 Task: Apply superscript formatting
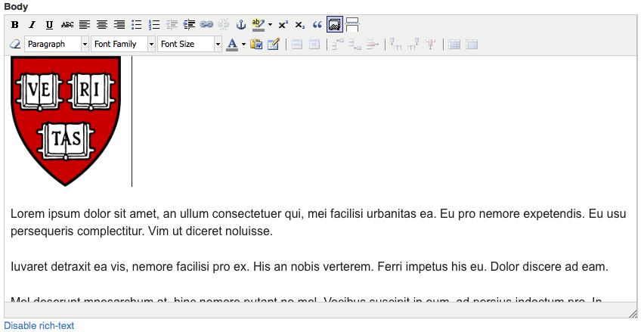click(x=283, y=25)
